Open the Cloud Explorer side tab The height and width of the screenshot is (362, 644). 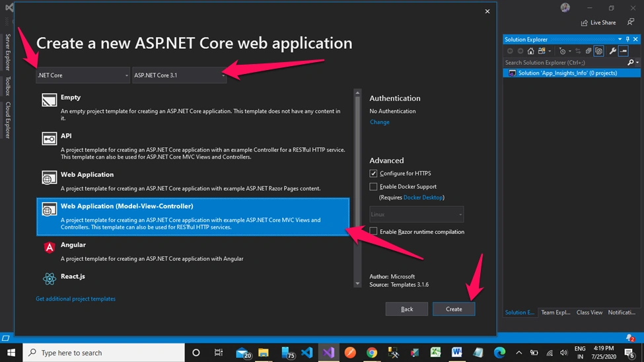coord(7,120)
